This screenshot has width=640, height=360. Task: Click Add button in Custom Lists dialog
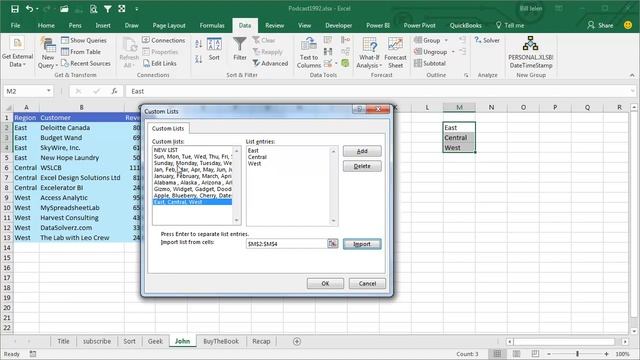362,151
